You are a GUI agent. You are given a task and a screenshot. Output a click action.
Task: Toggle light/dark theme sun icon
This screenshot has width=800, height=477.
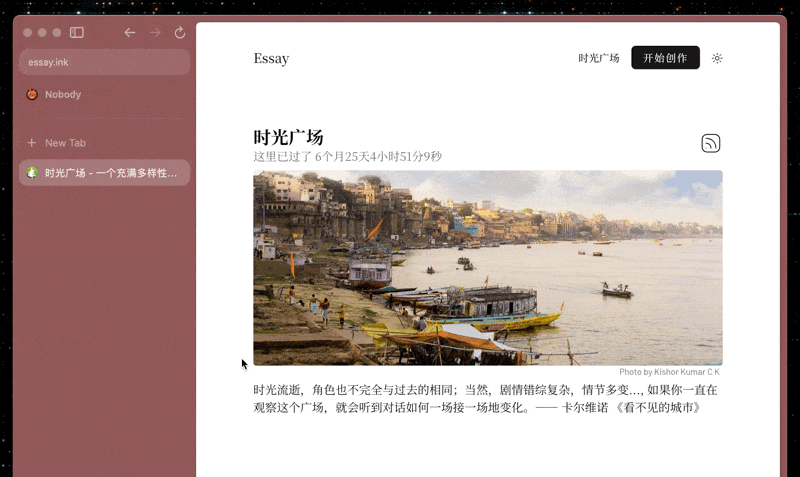coord(717,58)
